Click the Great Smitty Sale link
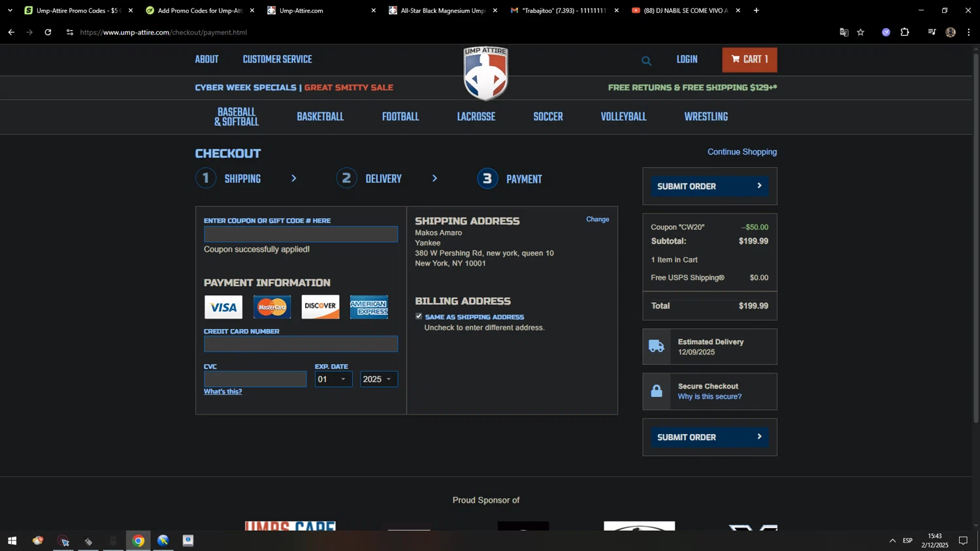 [349, 87]
